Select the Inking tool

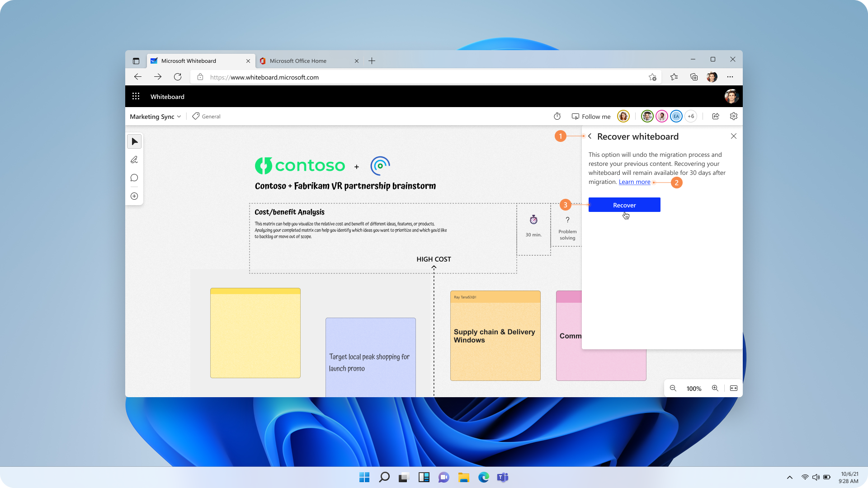(x=134, y=160)
